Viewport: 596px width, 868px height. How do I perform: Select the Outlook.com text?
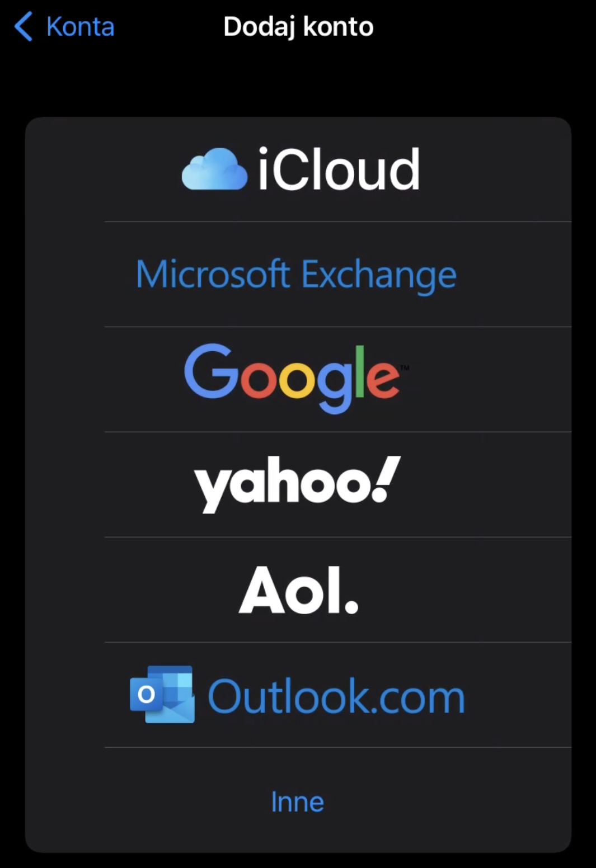(x=336, y=696)
